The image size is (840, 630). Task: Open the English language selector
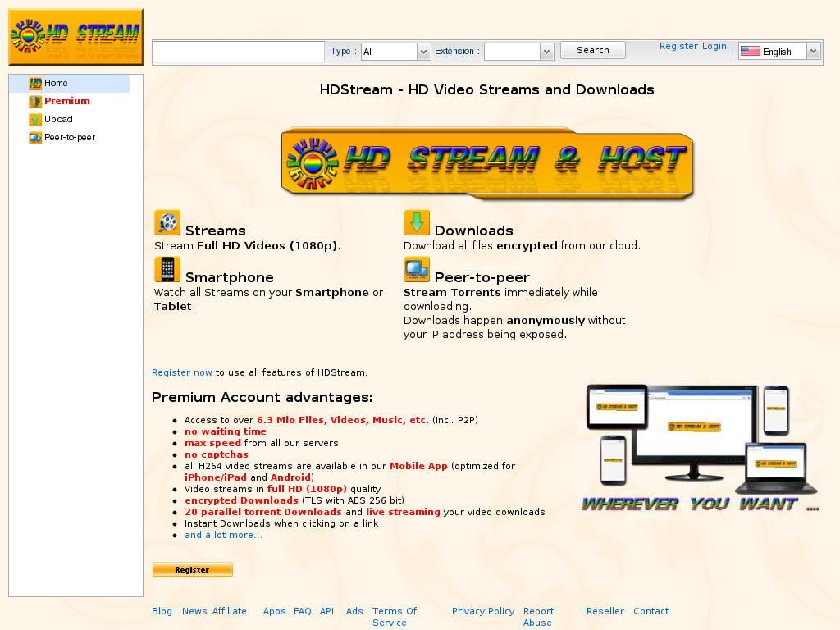(778, 50)
